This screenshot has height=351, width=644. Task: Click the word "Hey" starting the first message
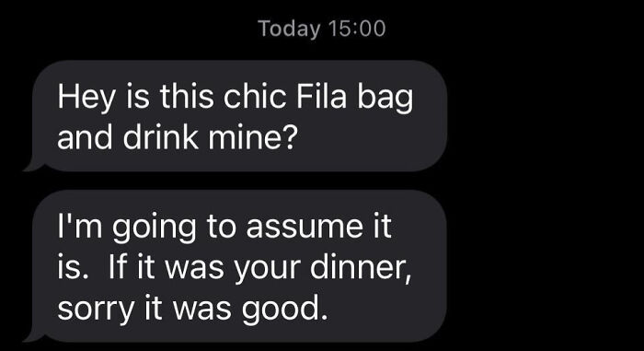(x=86, y=99)
